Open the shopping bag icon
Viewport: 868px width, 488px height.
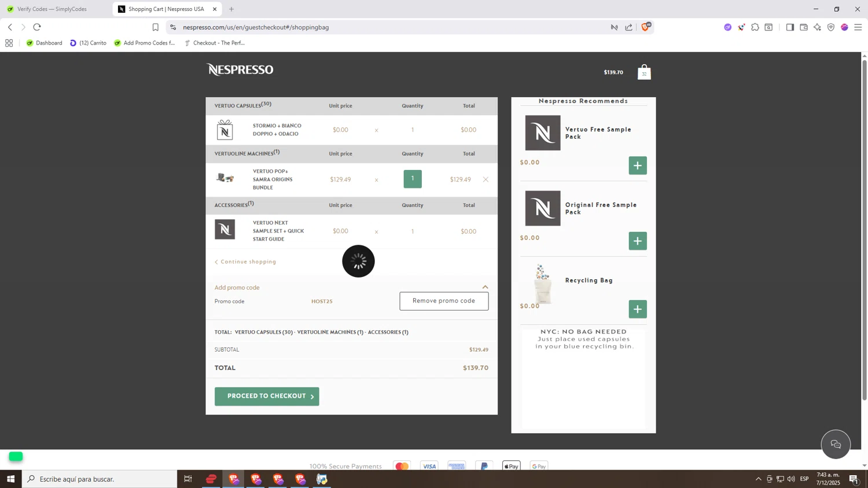(644, 72)
